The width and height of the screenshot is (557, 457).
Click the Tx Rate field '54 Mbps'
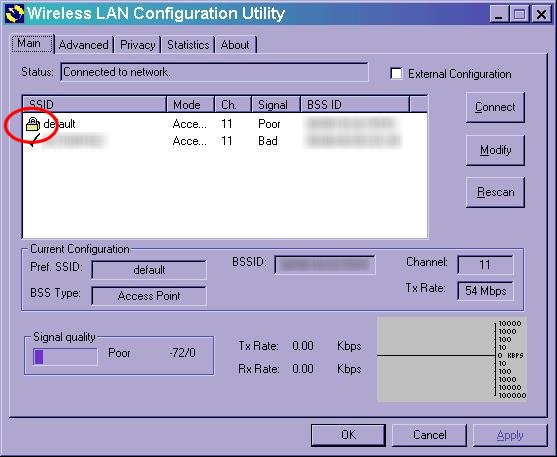point(485,291)
